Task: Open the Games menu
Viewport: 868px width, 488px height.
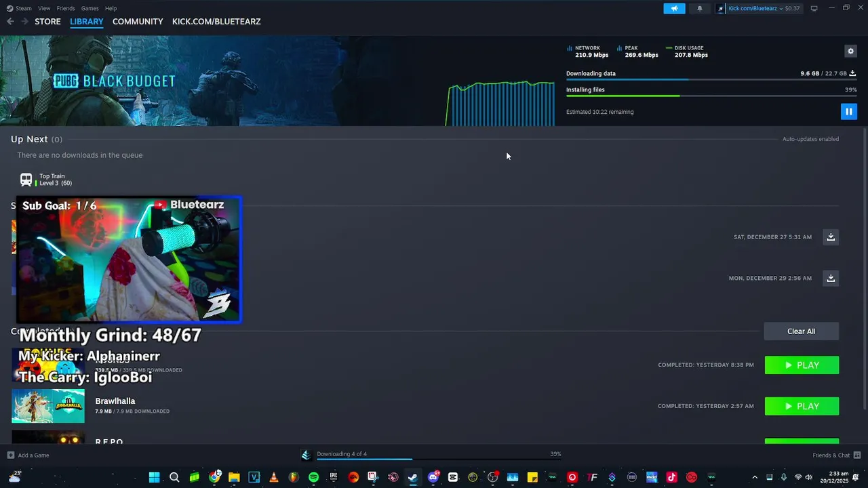Action: coord(90,8)
